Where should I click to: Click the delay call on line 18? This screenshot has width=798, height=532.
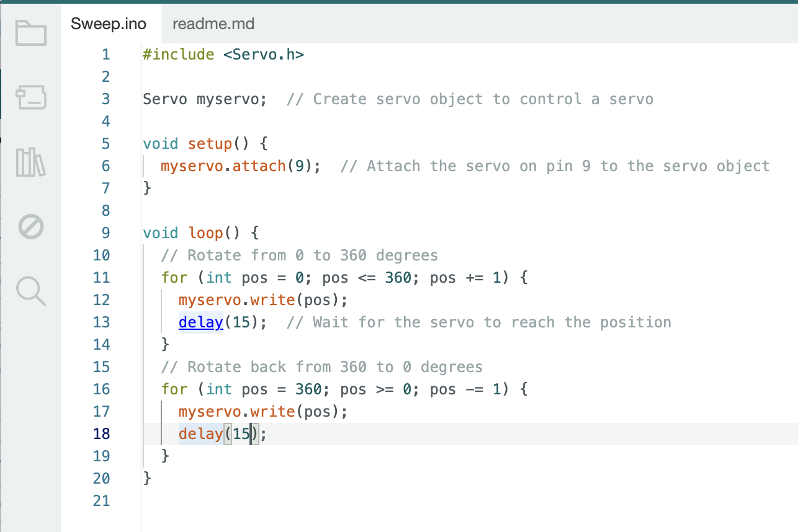pyautogui.click(x=200, y=434)
